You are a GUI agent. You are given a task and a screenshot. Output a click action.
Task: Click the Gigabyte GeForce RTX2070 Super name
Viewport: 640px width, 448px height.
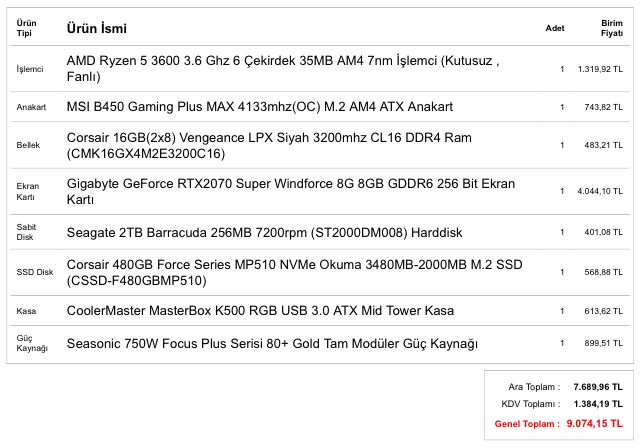(291, 191)
